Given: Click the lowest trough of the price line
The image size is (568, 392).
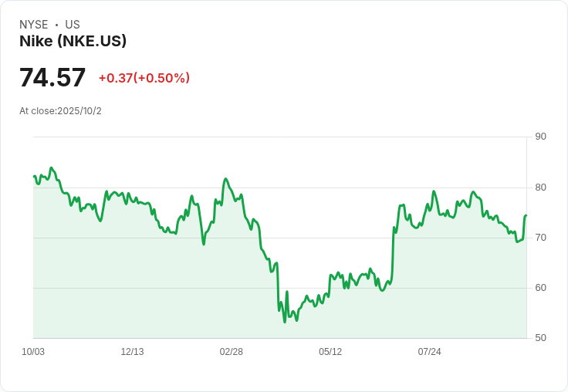Looking at the screenshot, I should [x=285, y=322].
